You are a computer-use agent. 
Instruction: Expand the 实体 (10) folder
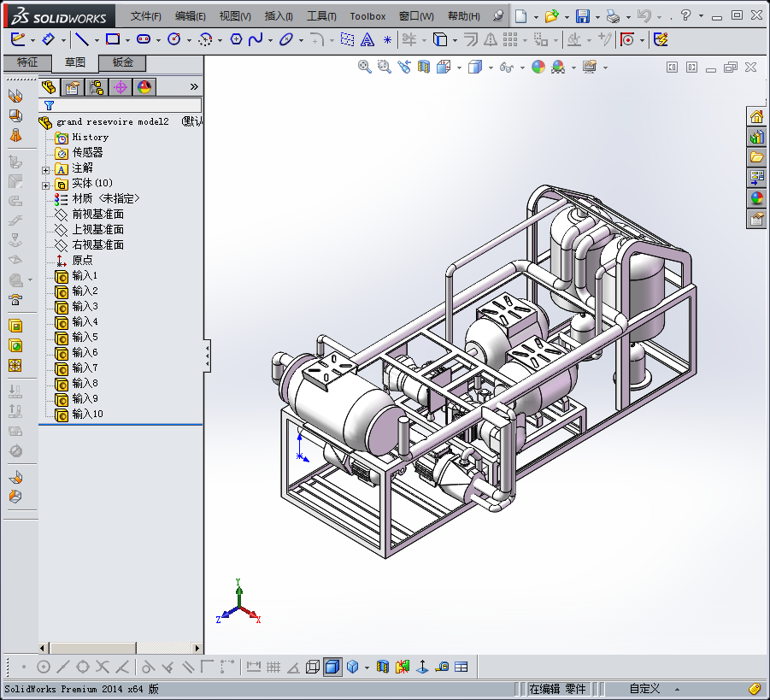pyautogui.click(x=46, y=185)
